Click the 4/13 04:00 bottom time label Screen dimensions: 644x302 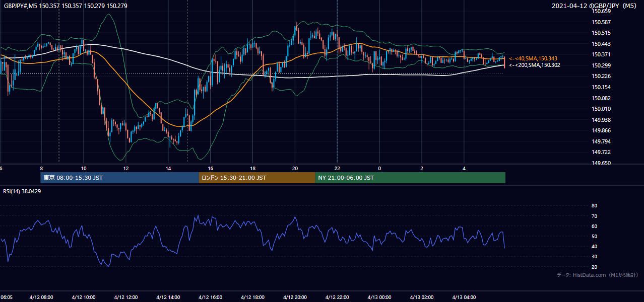click(464, 297)
